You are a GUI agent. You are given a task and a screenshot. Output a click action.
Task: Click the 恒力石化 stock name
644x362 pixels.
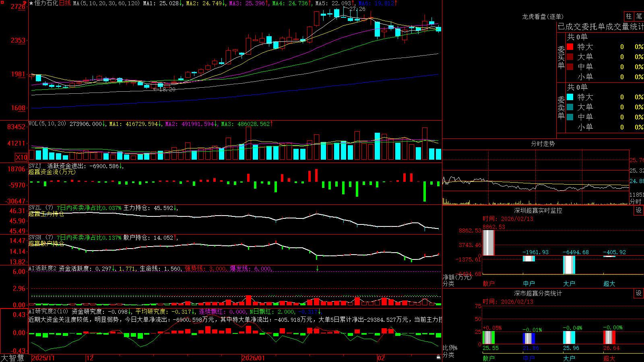coord(46,3)
